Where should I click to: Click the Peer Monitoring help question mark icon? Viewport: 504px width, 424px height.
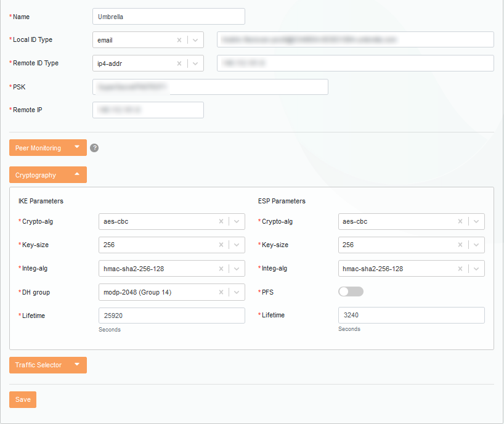point(94,148)
